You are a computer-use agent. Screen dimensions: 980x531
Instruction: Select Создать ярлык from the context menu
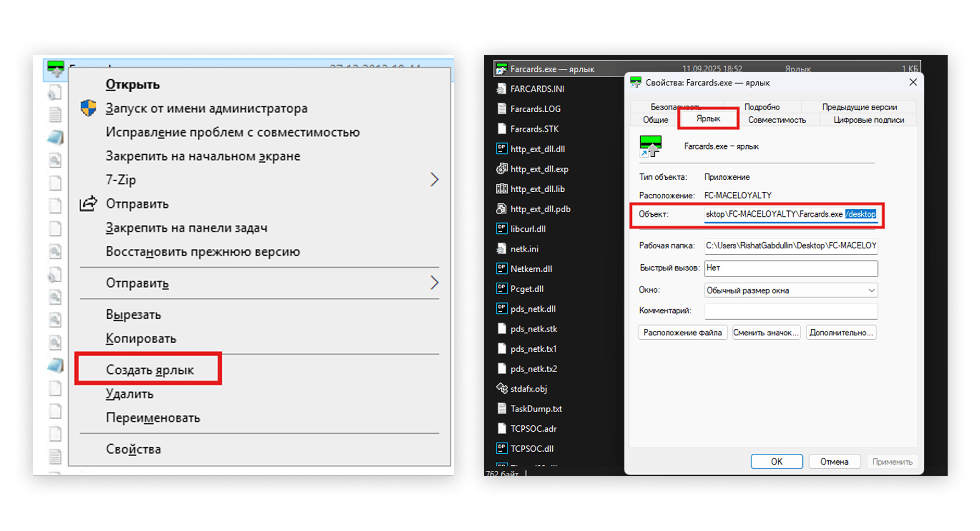150,369
